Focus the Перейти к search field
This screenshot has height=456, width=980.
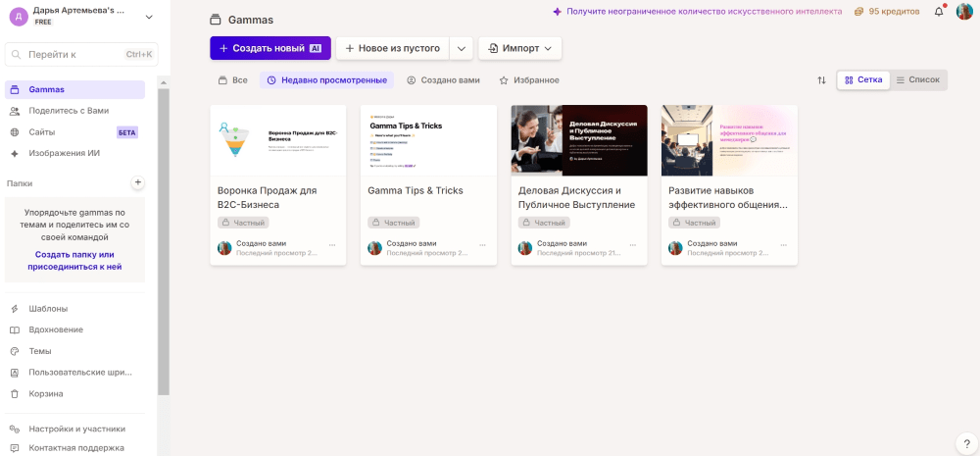81,54
